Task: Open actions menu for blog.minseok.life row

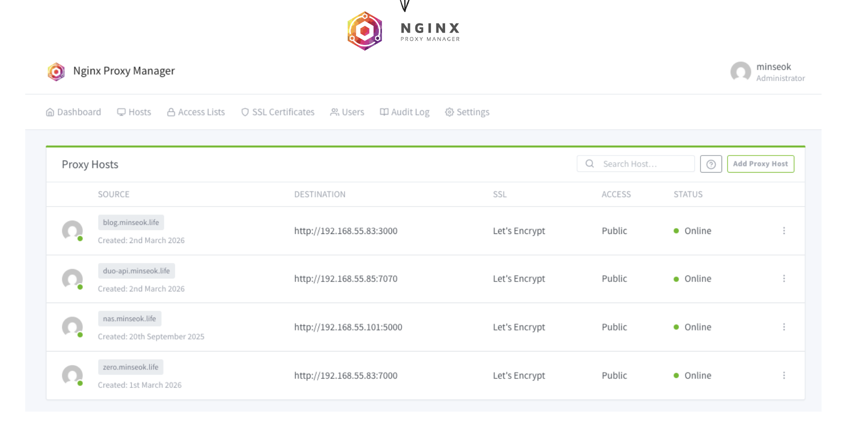Action: [x=783, y=230]
